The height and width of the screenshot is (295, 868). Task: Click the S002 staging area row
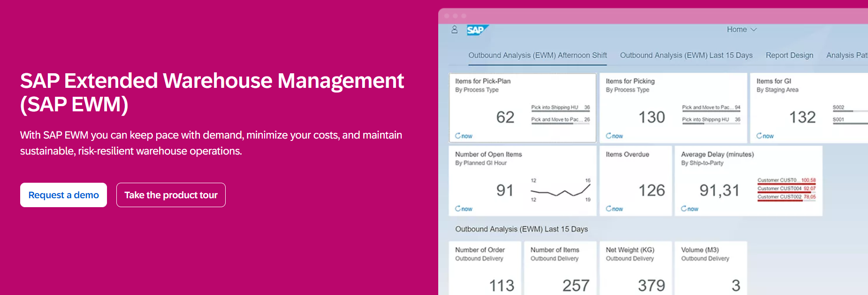850,108
